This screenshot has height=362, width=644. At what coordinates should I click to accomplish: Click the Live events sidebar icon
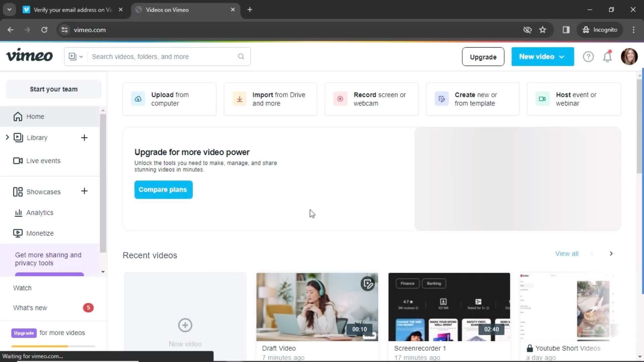[x=18, y=161]
